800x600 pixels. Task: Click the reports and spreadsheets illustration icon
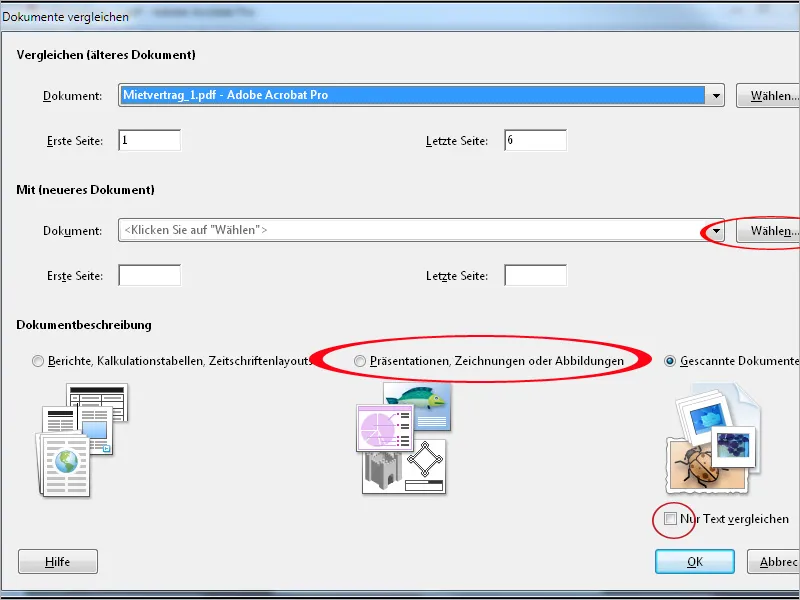click(x=82, y=440)
